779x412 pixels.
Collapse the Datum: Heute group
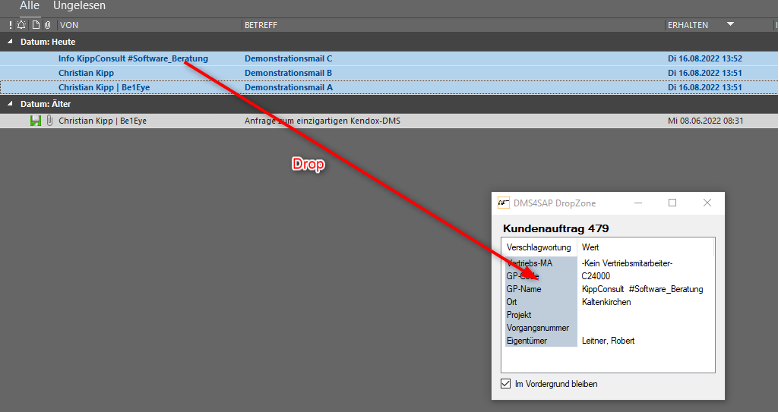[10, 41]
